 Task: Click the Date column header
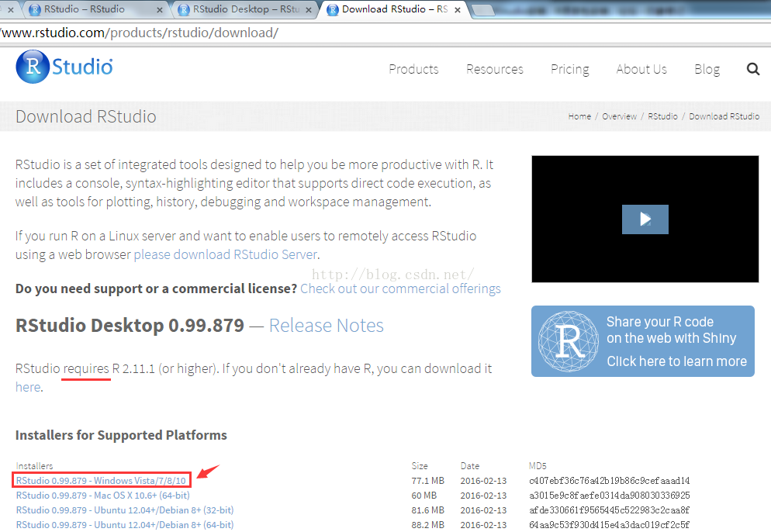tap(469, 465)
